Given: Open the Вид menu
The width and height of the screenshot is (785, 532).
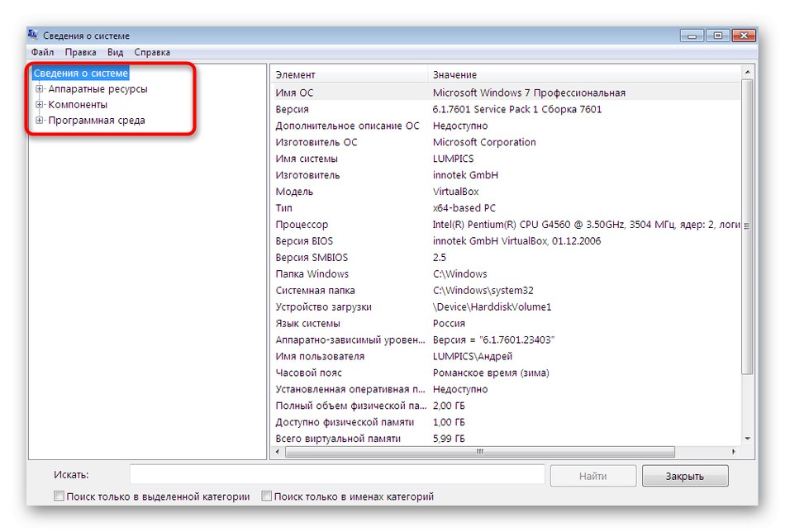Looking at the screenshot, I should coord(115,51).
